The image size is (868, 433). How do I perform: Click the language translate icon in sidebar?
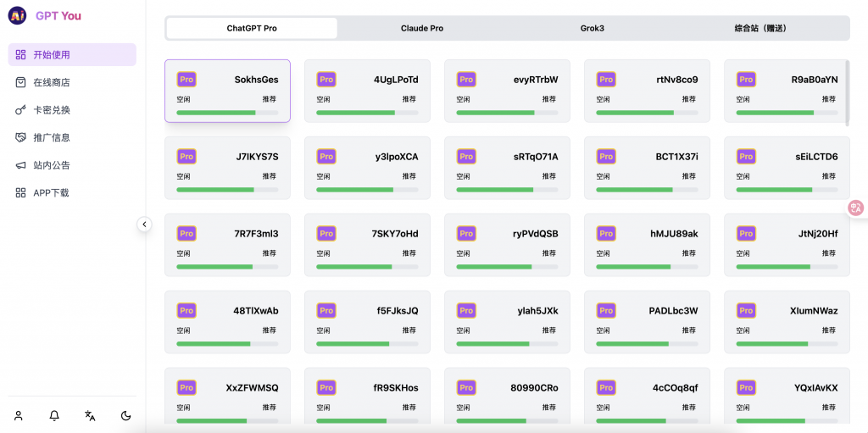coord(90,415)
